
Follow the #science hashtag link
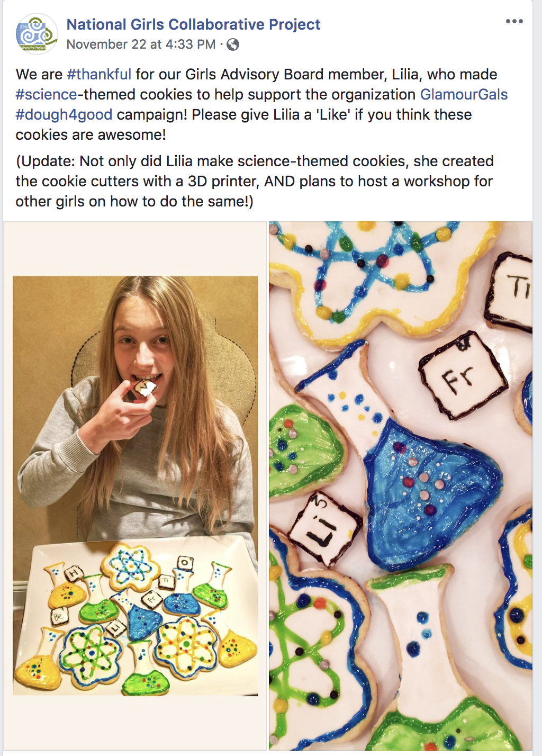(47, 94)
